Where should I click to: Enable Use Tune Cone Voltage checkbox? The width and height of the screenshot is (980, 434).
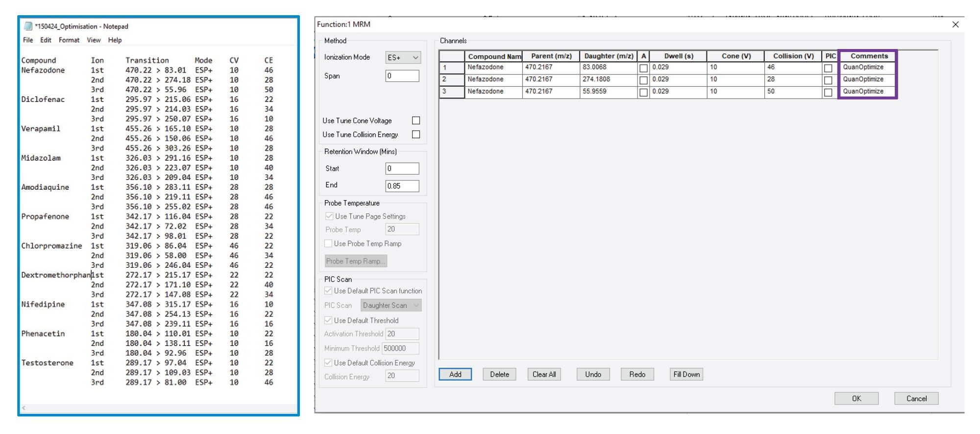click(x=416, y=121)
